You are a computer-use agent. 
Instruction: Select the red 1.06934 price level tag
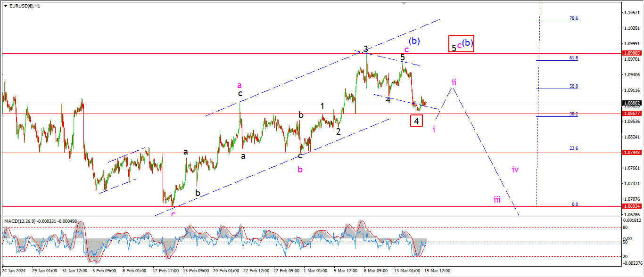(632, 206)
